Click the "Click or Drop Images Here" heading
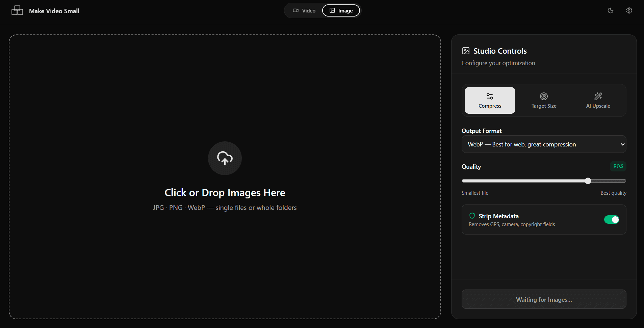 click(225, 193)
